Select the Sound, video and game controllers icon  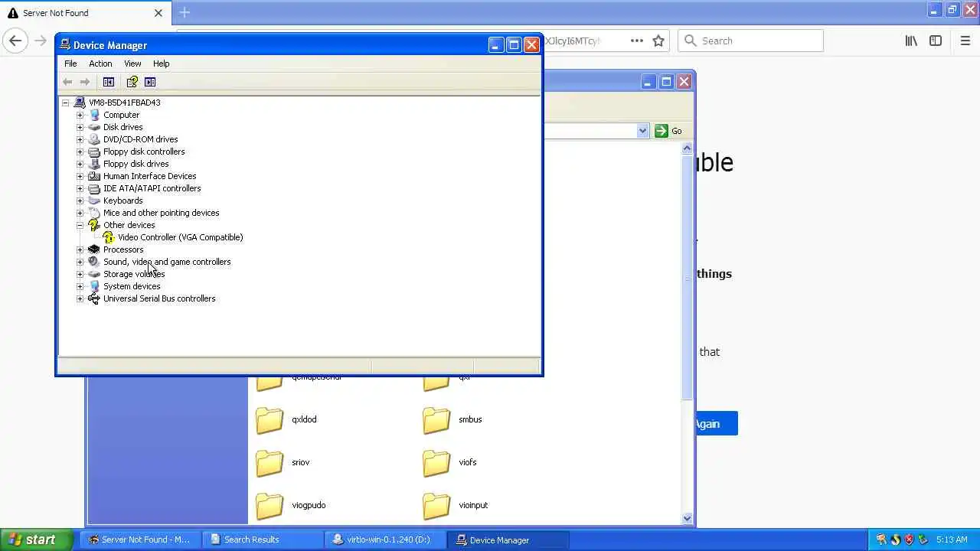[94, 262]
